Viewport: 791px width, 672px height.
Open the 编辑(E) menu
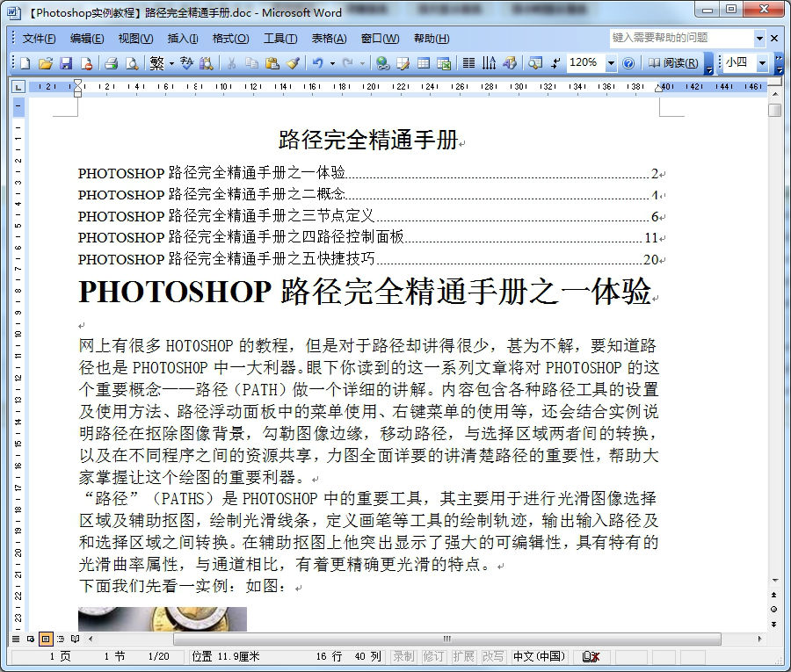click(x=87, y=39)
